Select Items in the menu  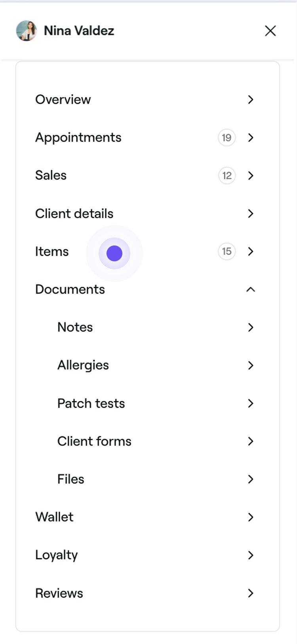pyautogui.click(x=52, y=251)
